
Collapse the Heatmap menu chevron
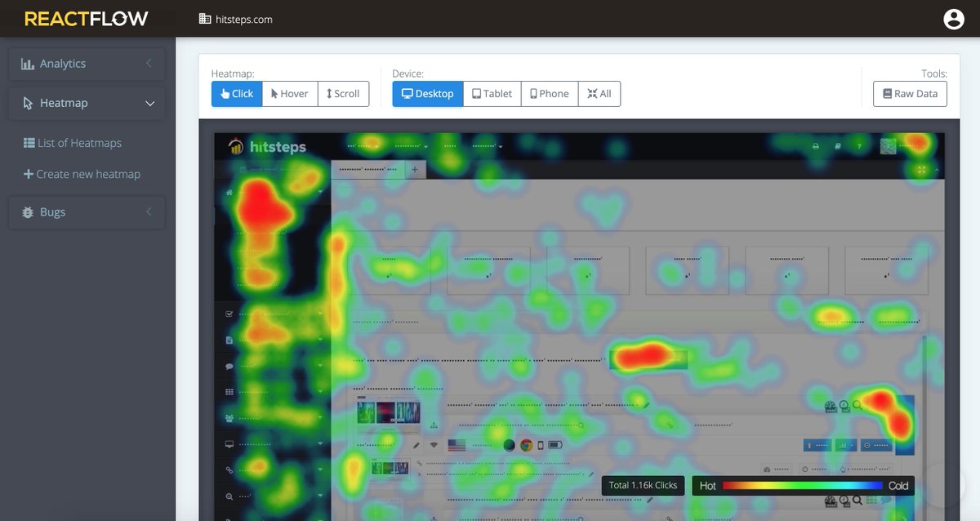point(149,104)
